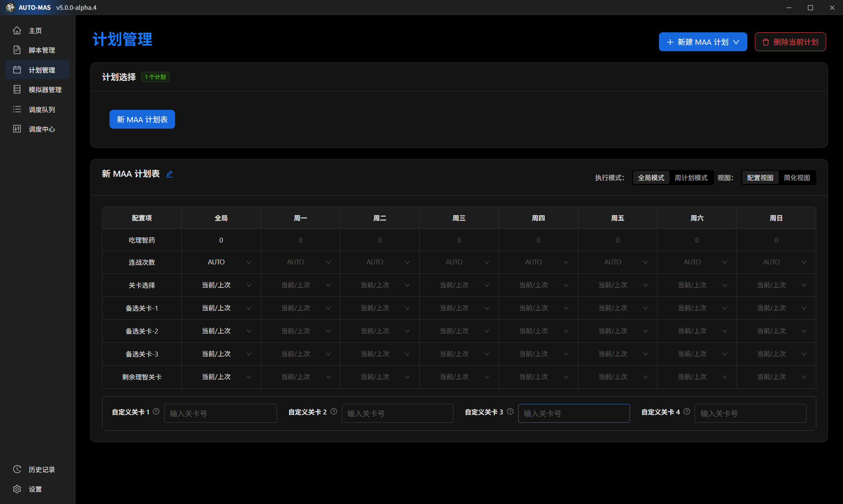Open script management via its document icon
This screenshot has width=843, height=504.
coord(17,50)
